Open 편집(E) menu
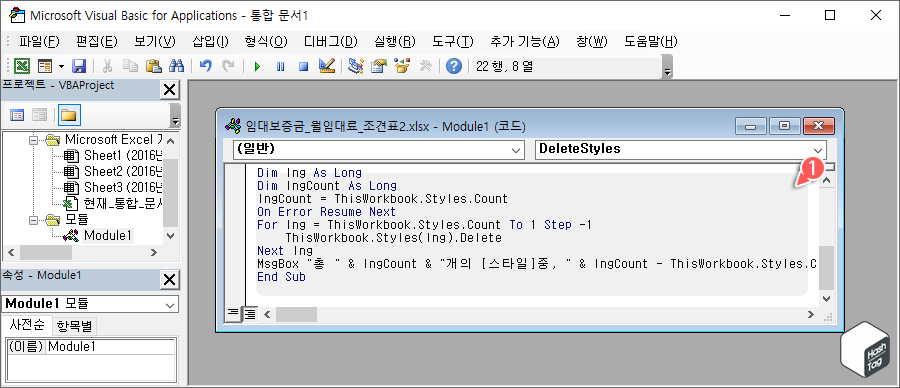 [96, 41]
